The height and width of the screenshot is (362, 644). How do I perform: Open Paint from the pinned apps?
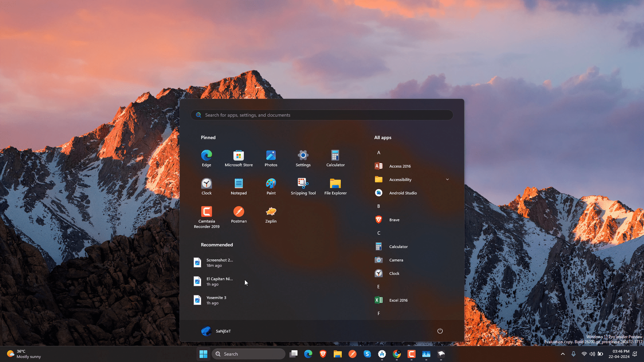271,185
